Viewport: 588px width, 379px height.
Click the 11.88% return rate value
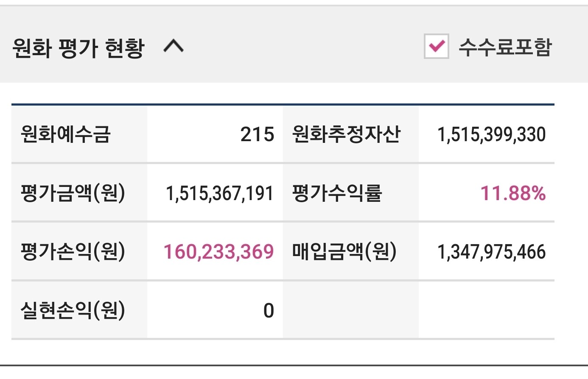512,193
